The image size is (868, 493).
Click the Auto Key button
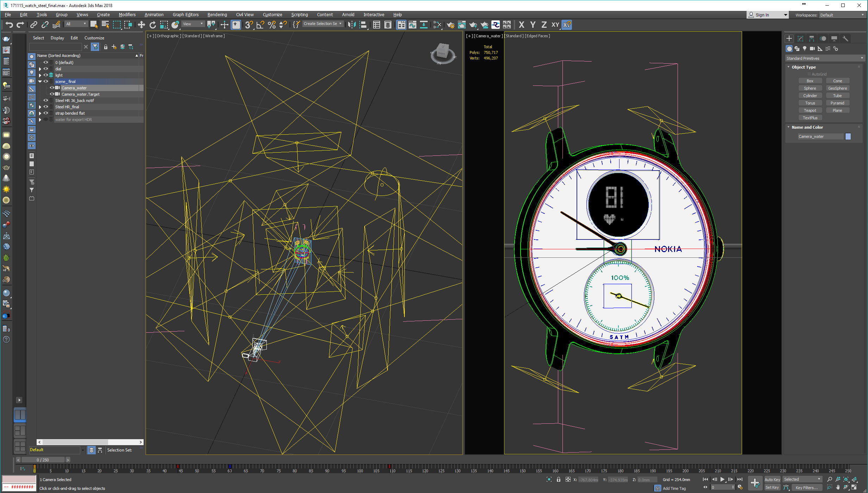772,479
